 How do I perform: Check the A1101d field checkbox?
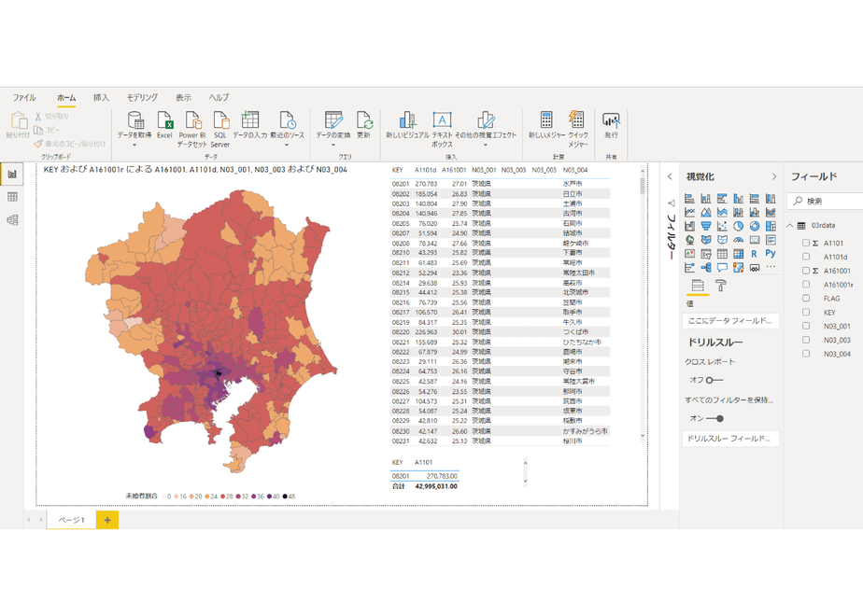[x=806, y=257]
